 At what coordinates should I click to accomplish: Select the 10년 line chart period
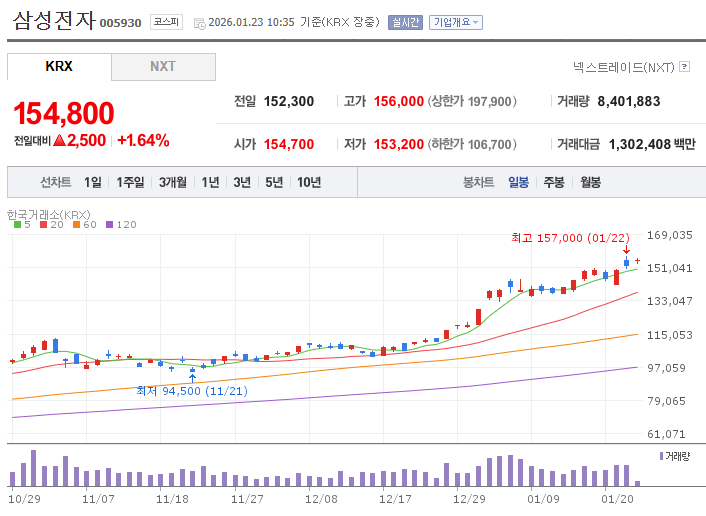pyautogui.click(x=309, y=182)
